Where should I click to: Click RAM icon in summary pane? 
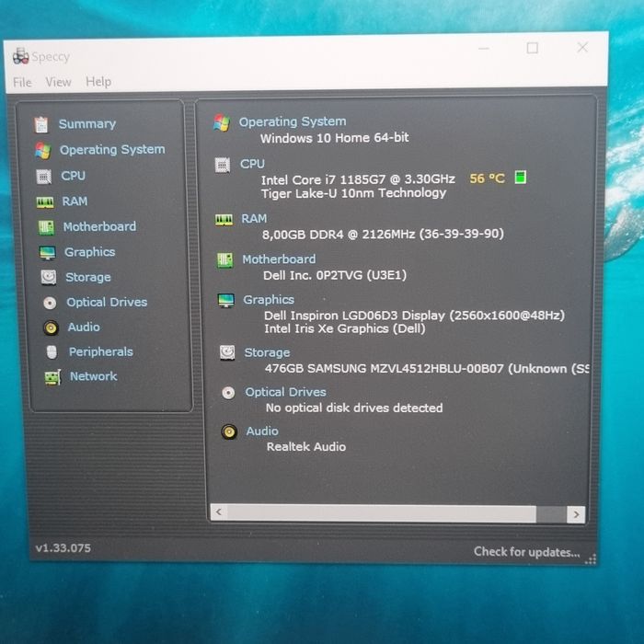224,220
